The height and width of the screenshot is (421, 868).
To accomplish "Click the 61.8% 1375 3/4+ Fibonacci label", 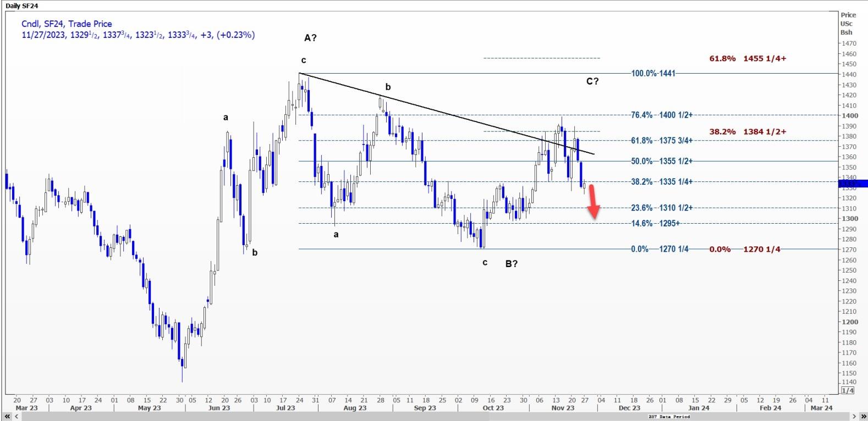I will (662, 141).
